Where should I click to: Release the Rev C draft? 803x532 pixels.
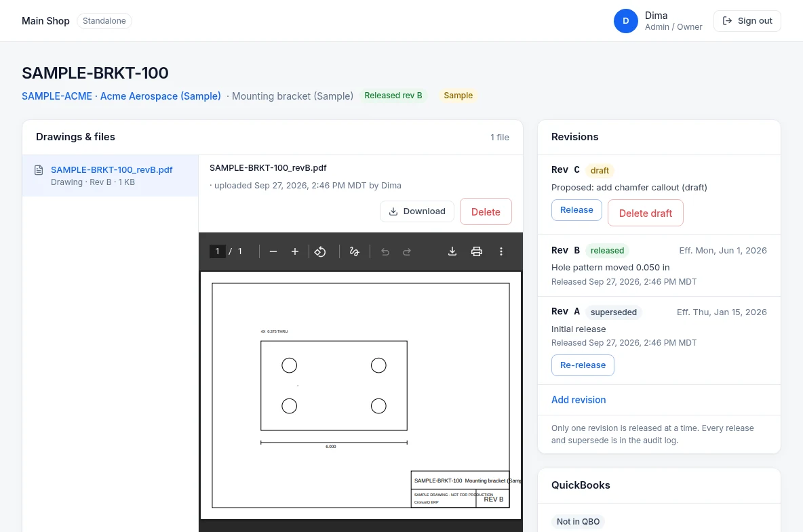pyautogui.click(x=576, y=210)
